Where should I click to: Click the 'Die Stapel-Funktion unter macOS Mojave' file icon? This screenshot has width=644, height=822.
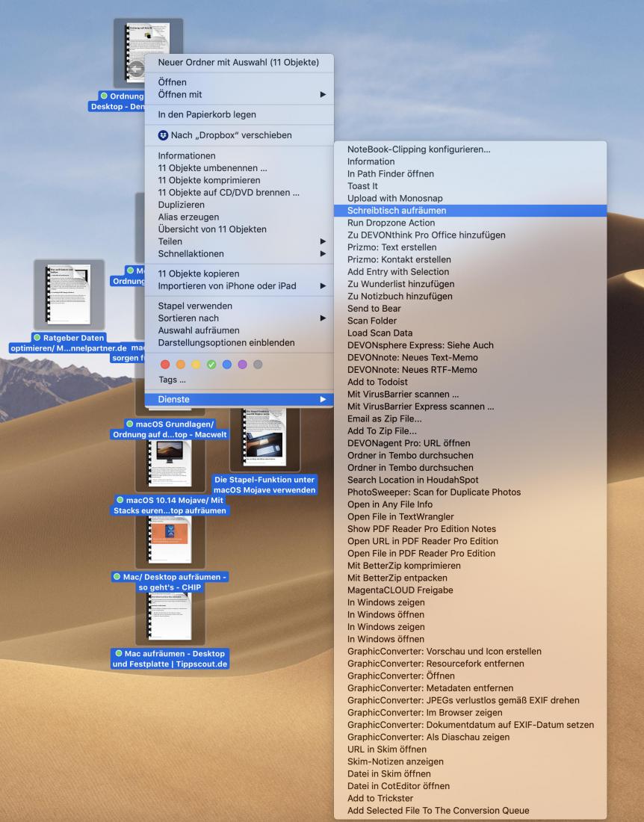click(x=264, y=438)
